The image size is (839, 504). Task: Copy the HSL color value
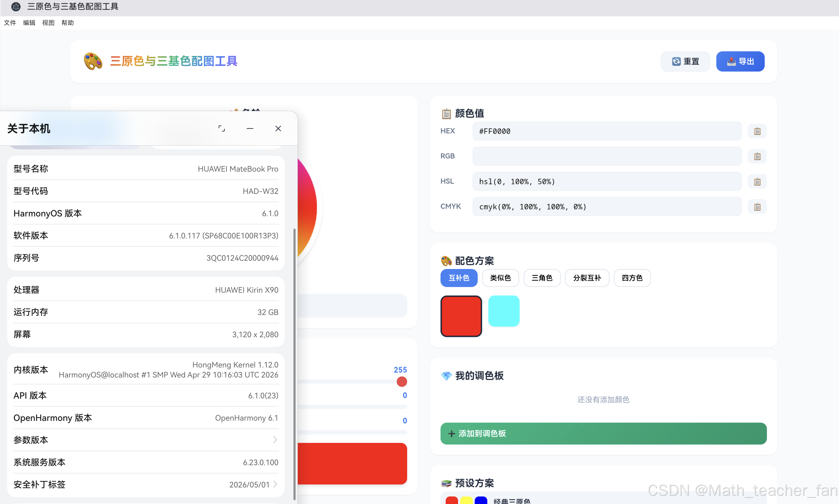coord(757,182)
